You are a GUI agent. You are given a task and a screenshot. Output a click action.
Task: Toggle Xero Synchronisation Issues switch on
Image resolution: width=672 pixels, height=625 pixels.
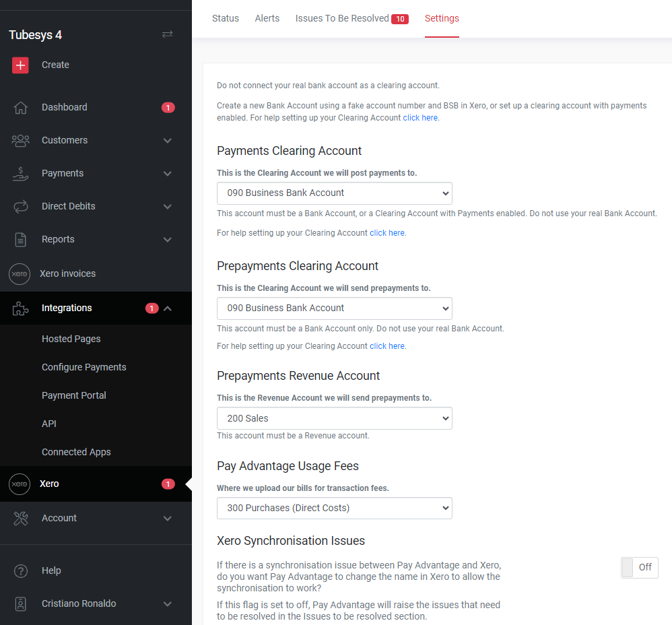pos(639,567)
